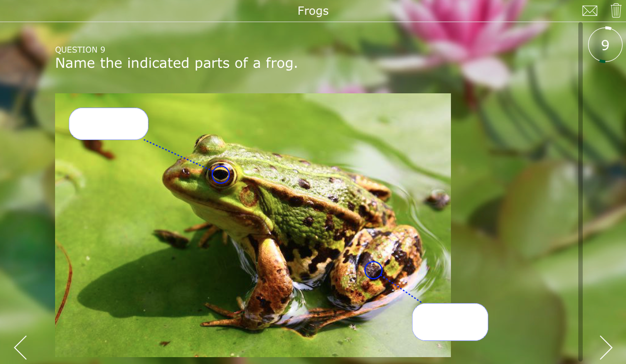Click the QUESTION 9 label
Screen dimensions: 626x364
pos(80,50)
